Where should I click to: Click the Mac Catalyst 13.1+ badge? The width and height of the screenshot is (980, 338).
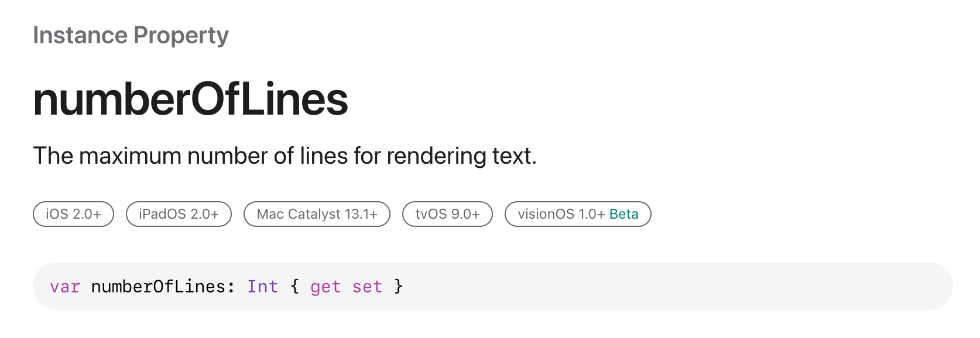317,214
